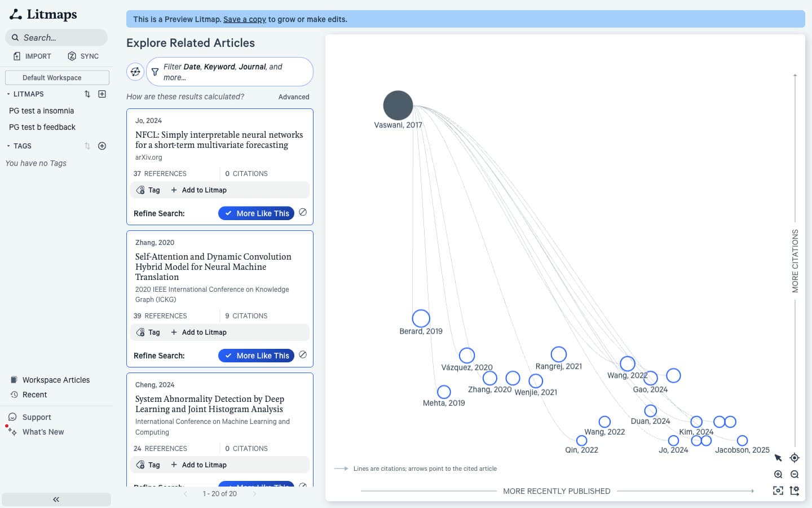Open the PG test b feedback litmap

tap(42, 127)
